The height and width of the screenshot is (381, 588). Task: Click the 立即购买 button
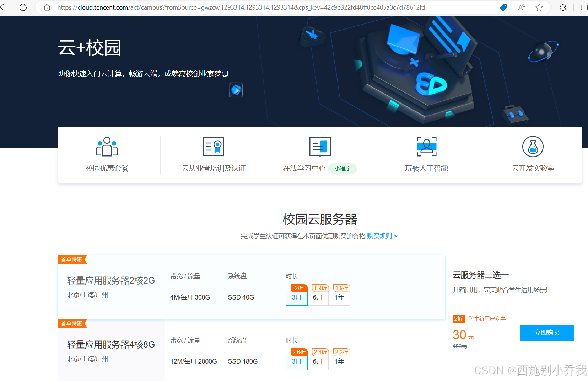coord(547,333)
